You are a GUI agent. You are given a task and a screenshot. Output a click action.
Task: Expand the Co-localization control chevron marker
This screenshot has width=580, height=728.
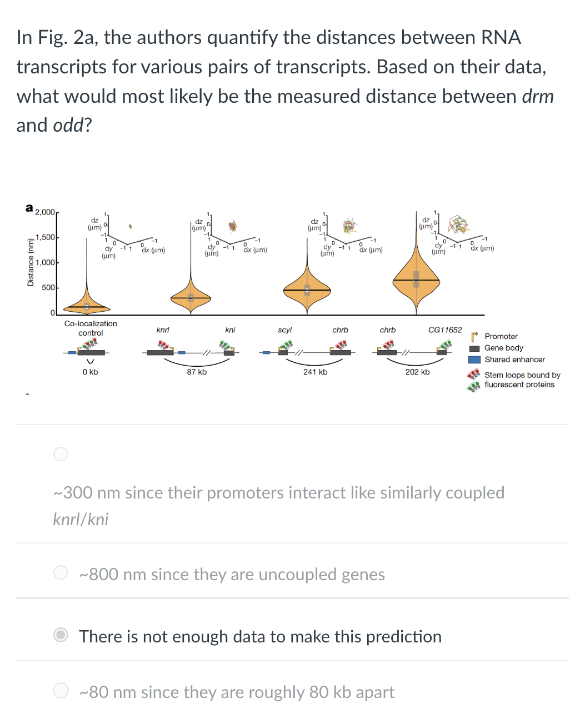(x=91, y=361)
